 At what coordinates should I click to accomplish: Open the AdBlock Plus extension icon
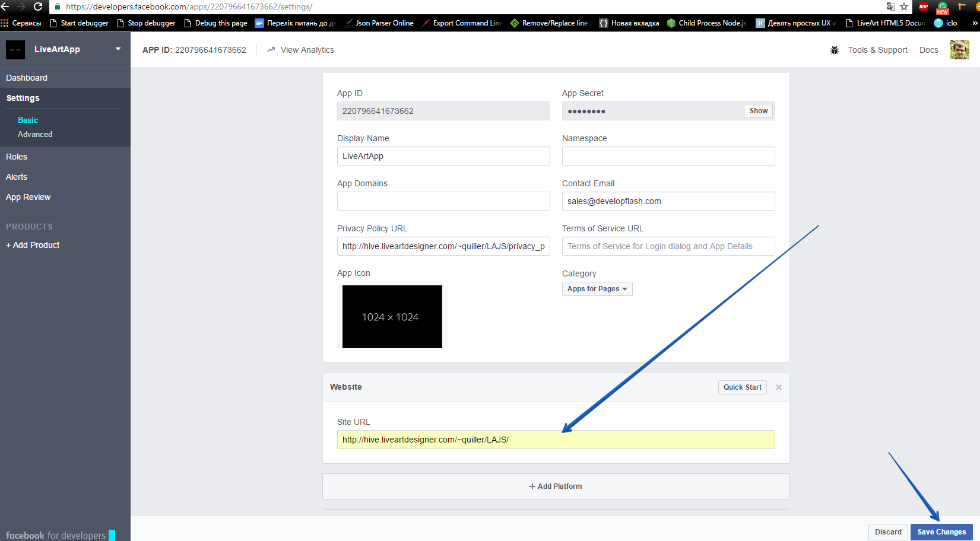[924, 7]
